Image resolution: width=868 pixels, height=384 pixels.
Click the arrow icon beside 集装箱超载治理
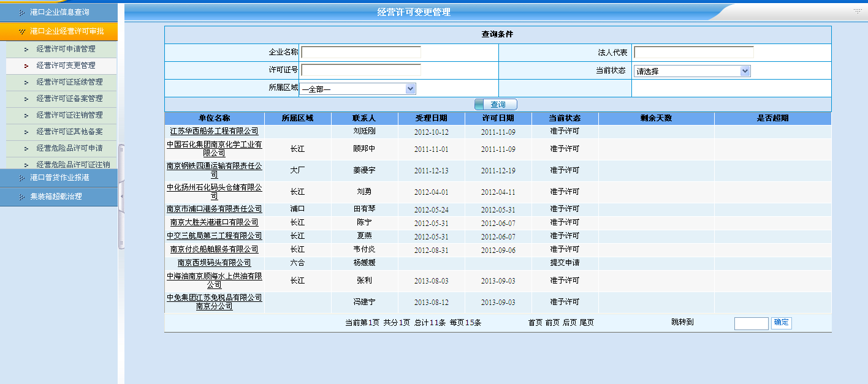coord(22,197)
